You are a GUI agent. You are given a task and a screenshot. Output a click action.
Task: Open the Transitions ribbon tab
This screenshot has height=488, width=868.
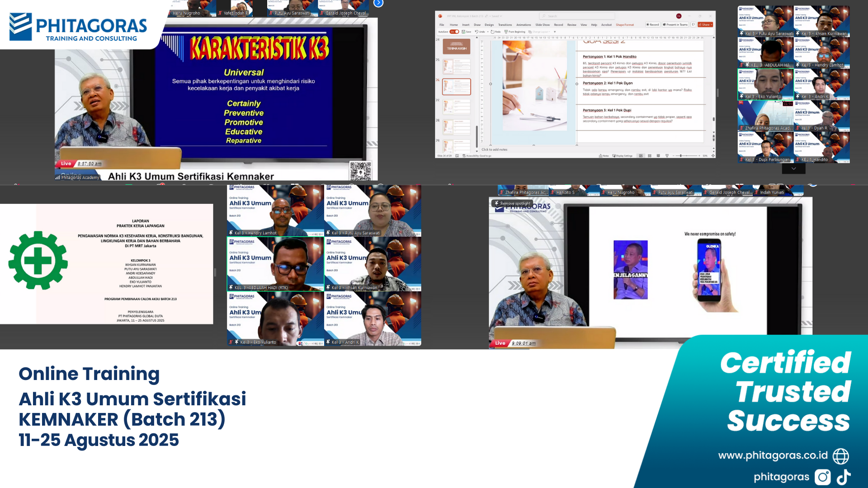[505, 25]
